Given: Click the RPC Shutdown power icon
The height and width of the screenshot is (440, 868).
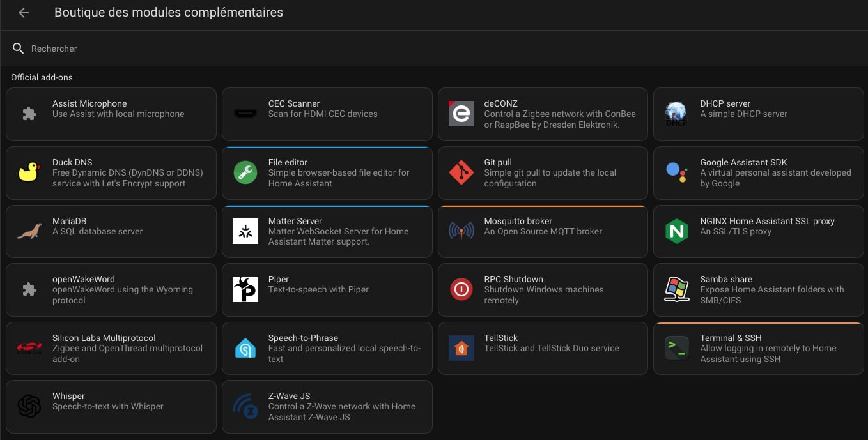Looking at the screenshot, I should point(461,290).
